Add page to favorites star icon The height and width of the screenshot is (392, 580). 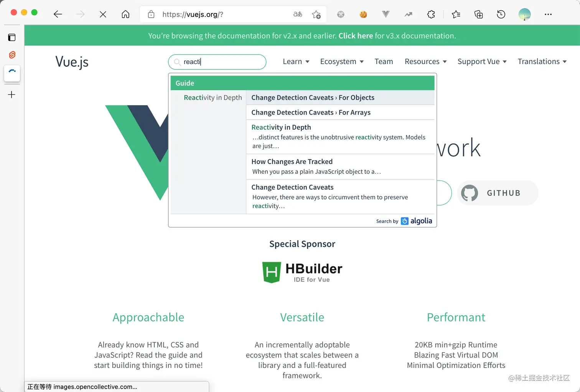point(316,15)
